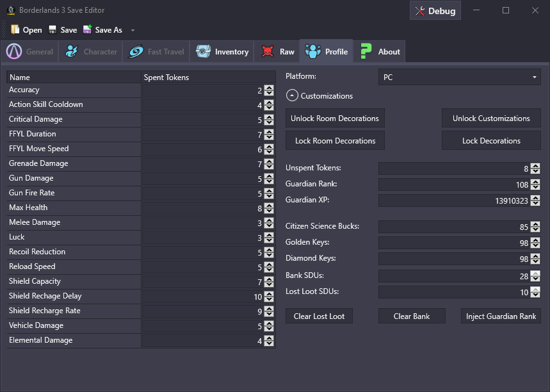Decrease Elemental Damage spent tokens
Screen dimensions: 550x392
(269, 343)
